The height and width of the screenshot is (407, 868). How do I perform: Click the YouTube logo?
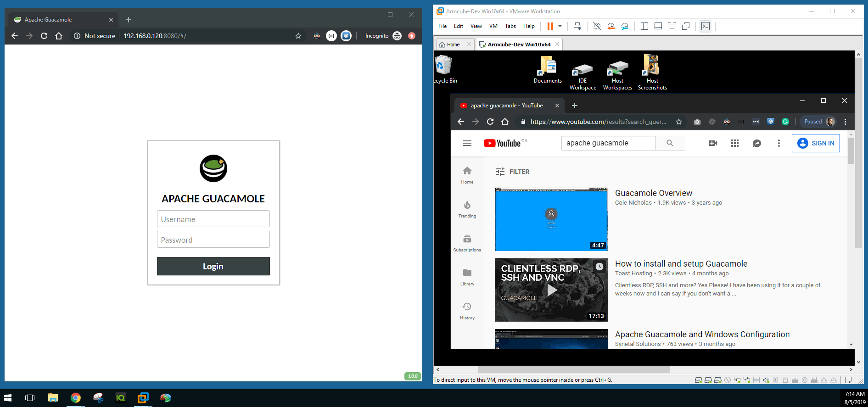pyautogui.click(x=502, y=143)
